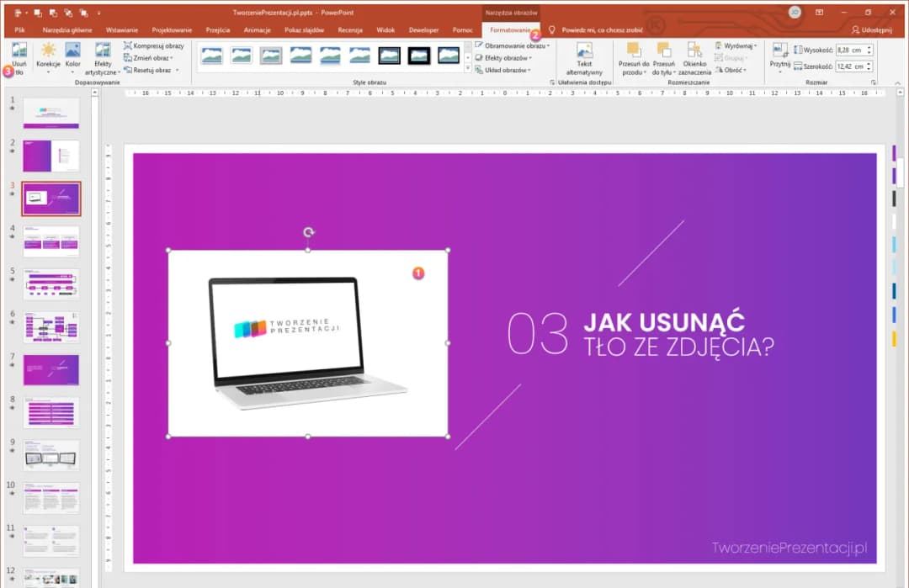This screenshot has height=588, width=909.
Task: Click Zmień obraz to change picture
Action: pos(148,58)
